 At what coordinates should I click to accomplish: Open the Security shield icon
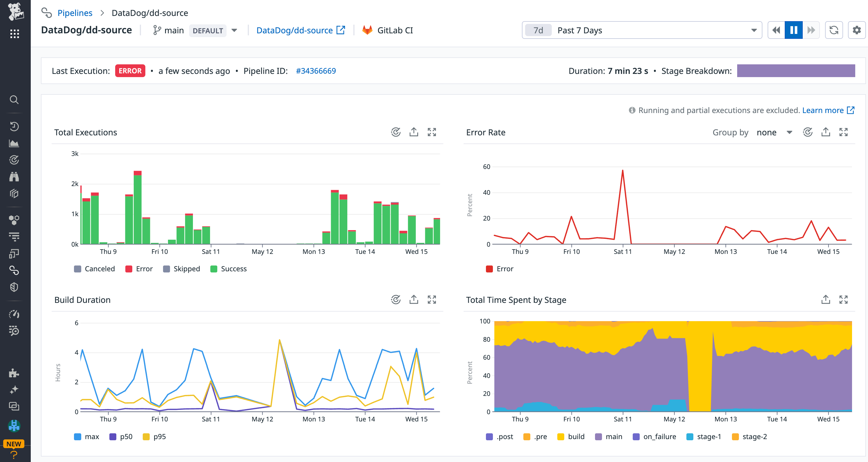(x=14, y=287)
